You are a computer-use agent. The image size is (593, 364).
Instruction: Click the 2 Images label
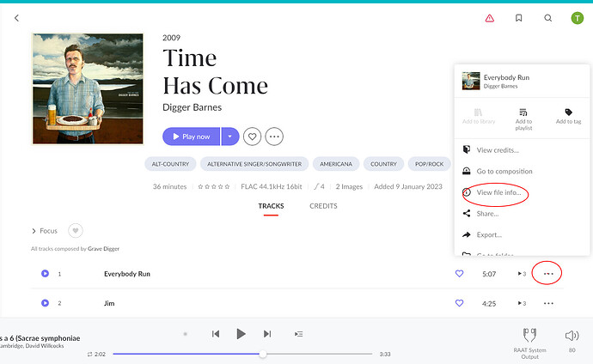pos(349,186)
